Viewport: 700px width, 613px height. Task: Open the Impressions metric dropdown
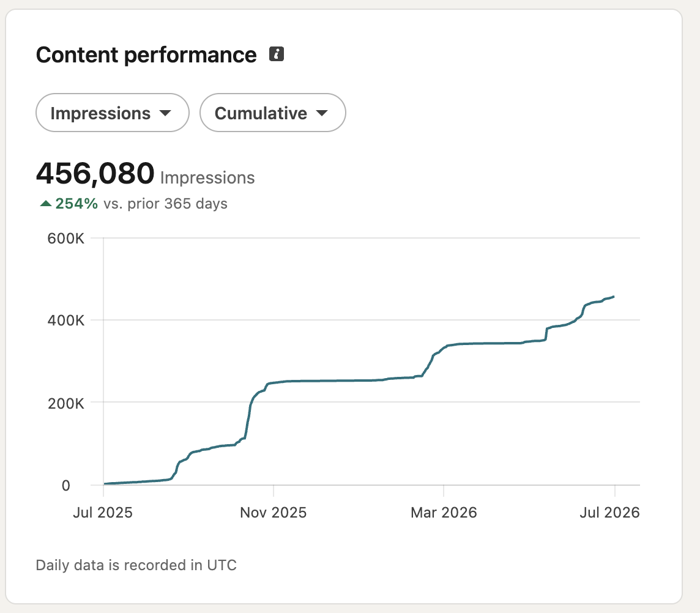coord(113,113)
